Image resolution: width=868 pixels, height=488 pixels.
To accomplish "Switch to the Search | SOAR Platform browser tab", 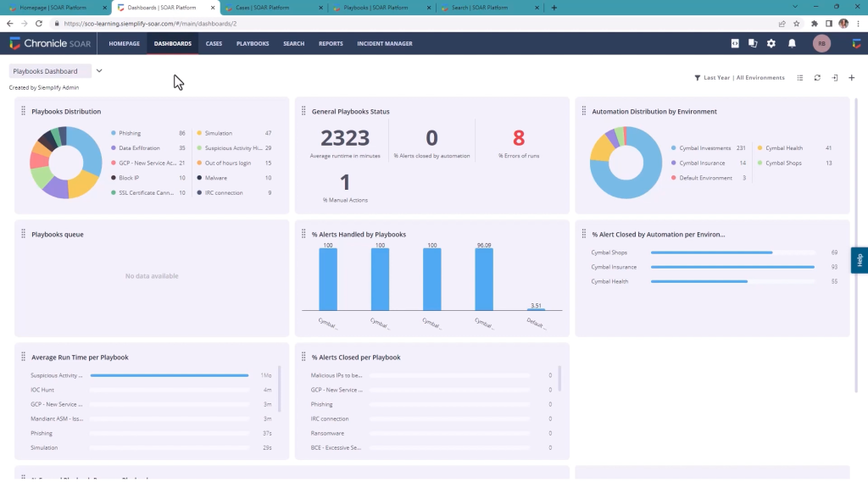I will click(x=489, y=8).
